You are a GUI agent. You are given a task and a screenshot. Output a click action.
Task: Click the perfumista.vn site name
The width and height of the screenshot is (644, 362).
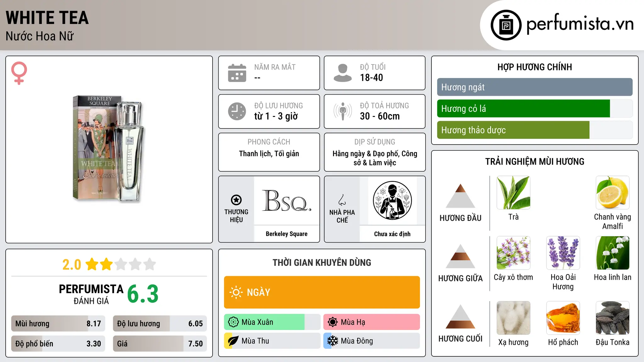point(580,24)
